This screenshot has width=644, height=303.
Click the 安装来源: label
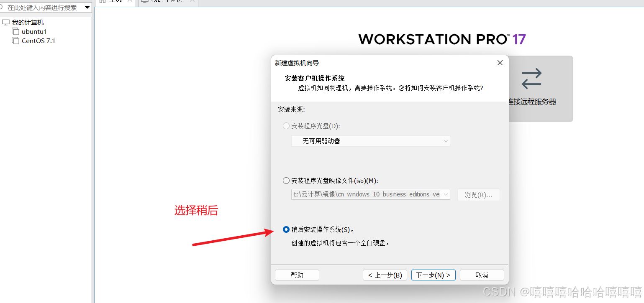click(x=291, y=109)
